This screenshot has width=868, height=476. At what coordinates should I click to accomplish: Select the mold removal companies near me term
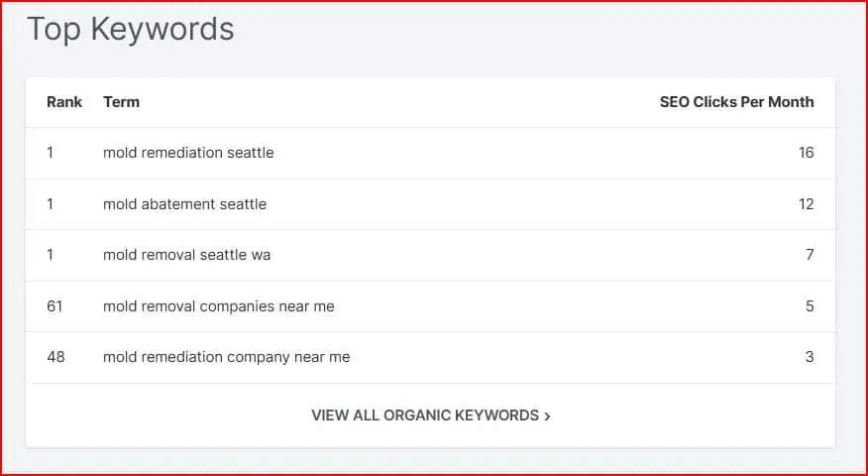pyautogui.click(x=219, y=306)
